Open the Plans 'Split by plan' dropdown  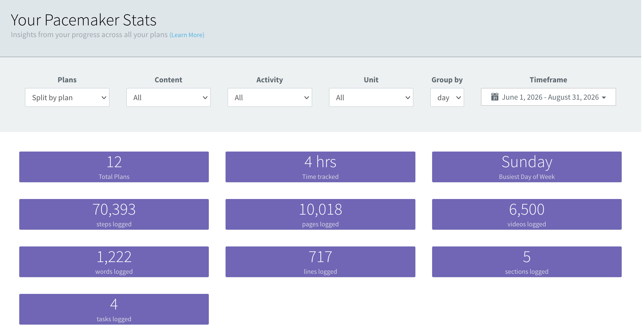point(67,97)
